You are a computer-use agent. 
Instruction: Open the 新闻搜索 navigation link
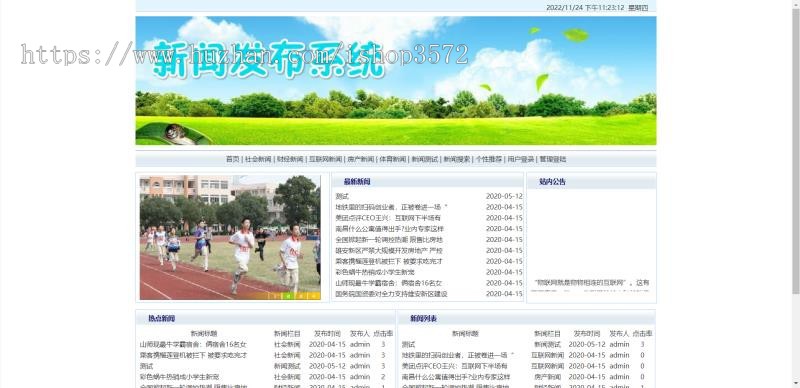click(x=457, y=159)
